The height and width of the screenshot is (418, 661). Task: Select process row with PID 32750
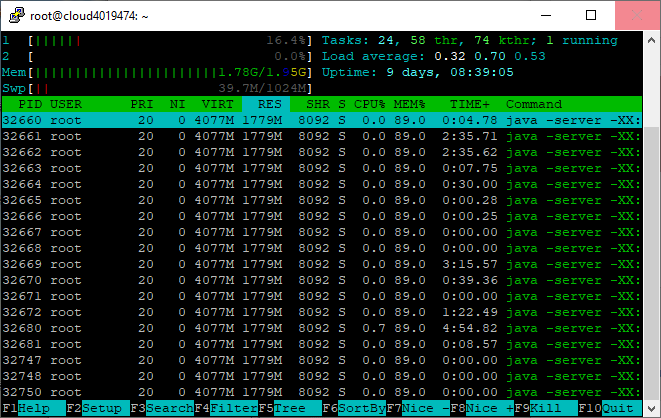[322, 392]
